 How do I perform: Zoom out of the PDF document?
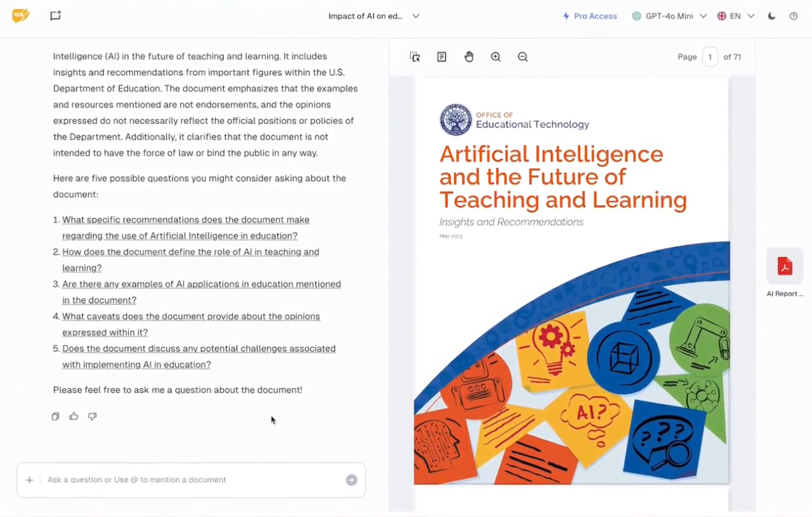(x=522, y=57)
